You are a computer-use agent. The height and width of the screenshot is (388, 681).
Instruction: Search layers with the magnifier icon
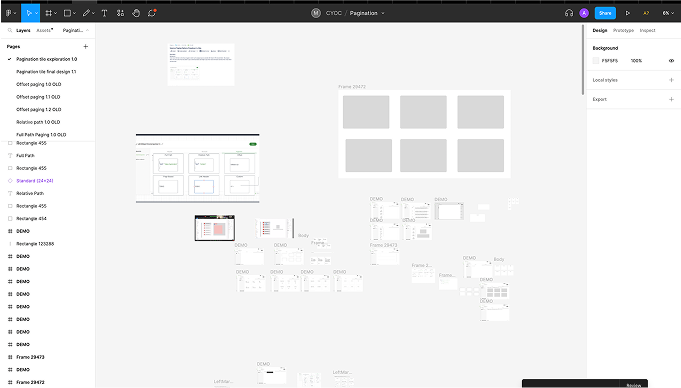point(10,30)
